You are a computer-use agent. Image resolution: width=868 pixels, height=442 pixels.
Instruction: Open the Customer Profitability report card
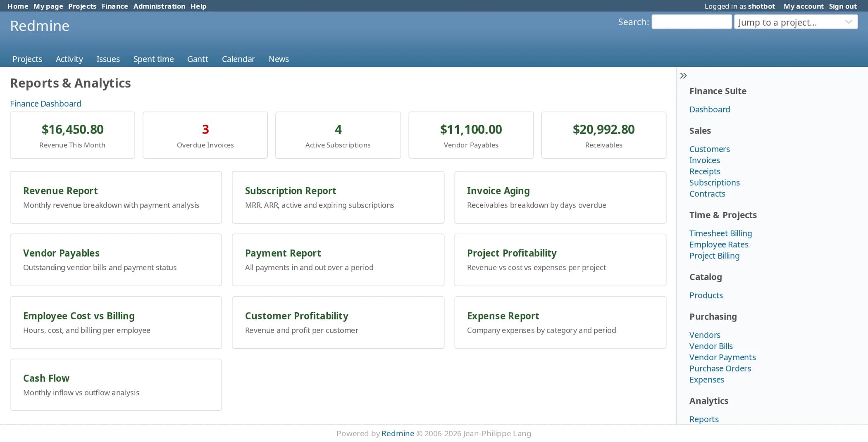[338, 323]
